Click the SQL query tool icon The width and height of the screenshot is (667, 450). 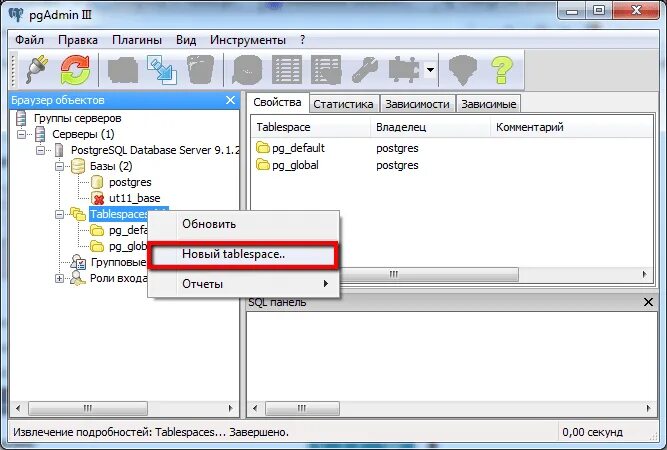(x=247, y=69)
